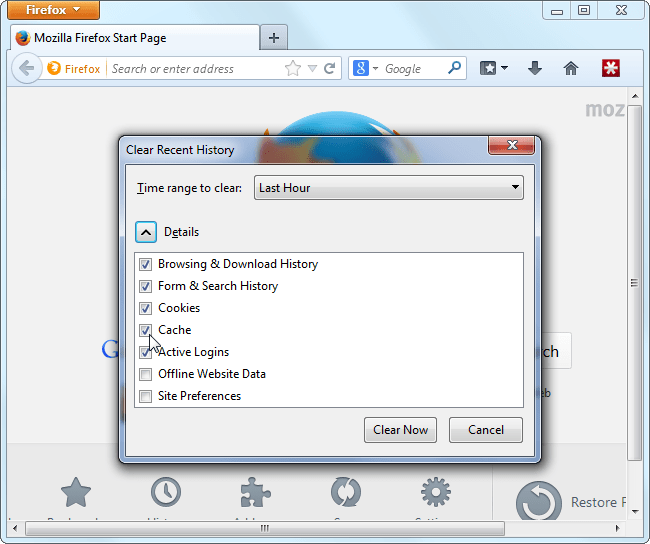Image resolution: width=650 pixels, height=544 pixels.
Task: Collapse the Details expander button
Action: (x=146, y=232)
